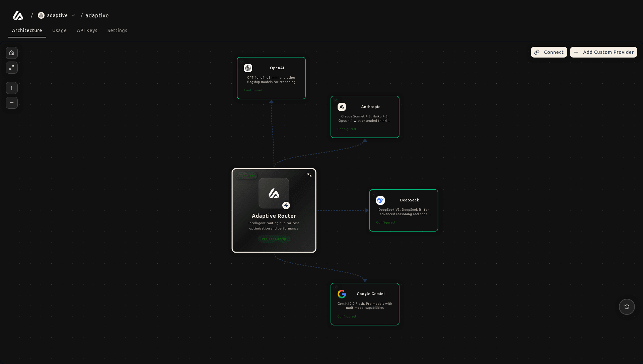The image size is (643, 364).
Task: Open version history via the restore icon
Action: pos(627,307)
